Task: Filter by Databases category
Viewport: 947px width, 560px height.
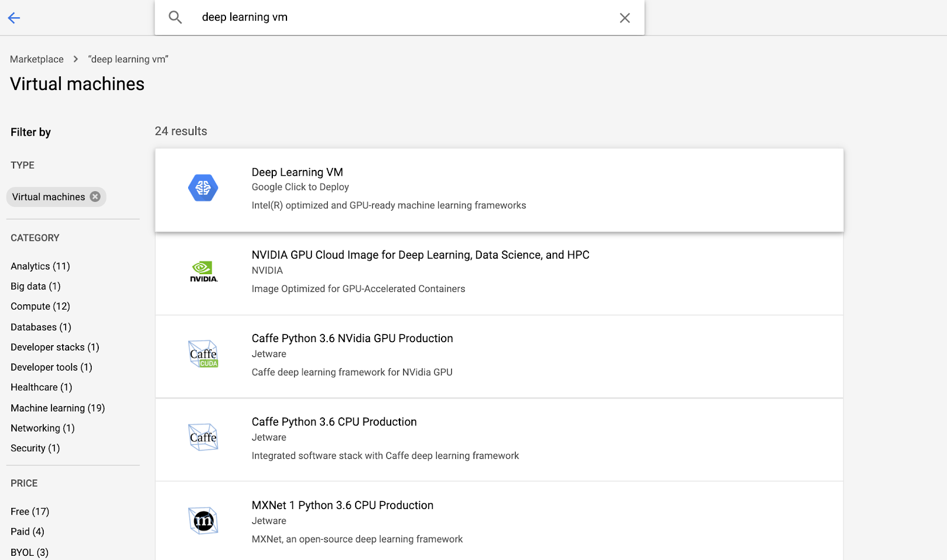Action: (41, 327)
